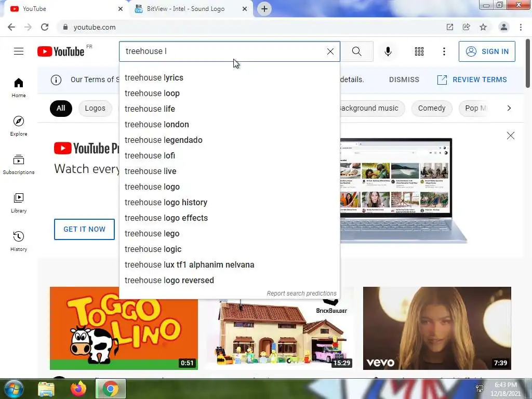Choose suggestion treehouse legendado
The width and height of the screenshot is (532, 399).
[229, 140]
